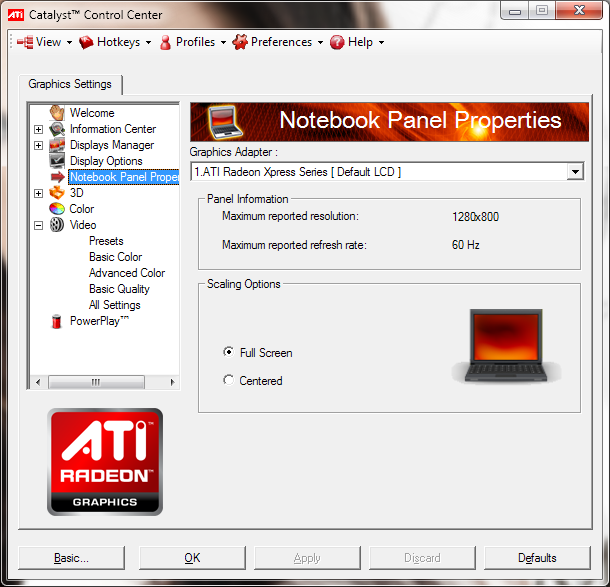Select Display Options in the tree
The image size is (610, 587).
coord(106,161)
